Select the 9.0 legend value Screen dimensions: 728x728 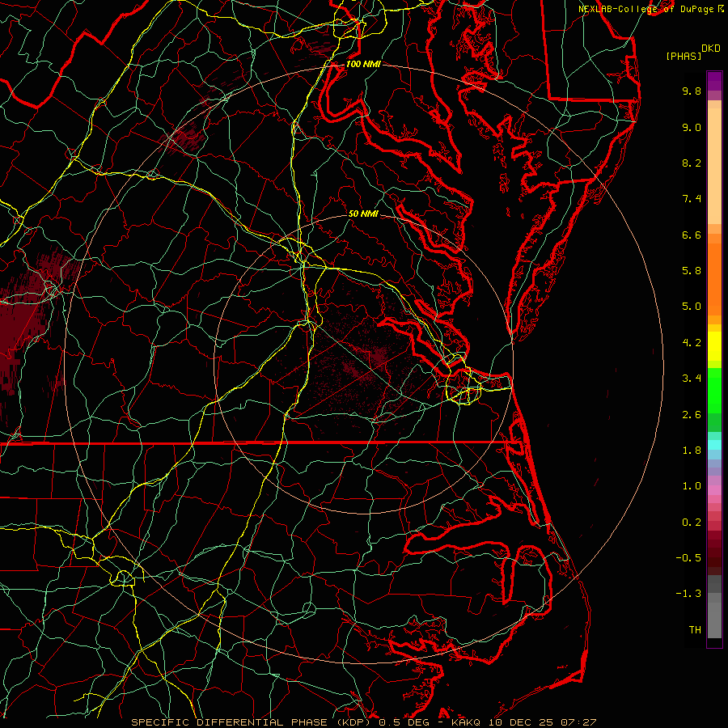(x=692, y=127)
